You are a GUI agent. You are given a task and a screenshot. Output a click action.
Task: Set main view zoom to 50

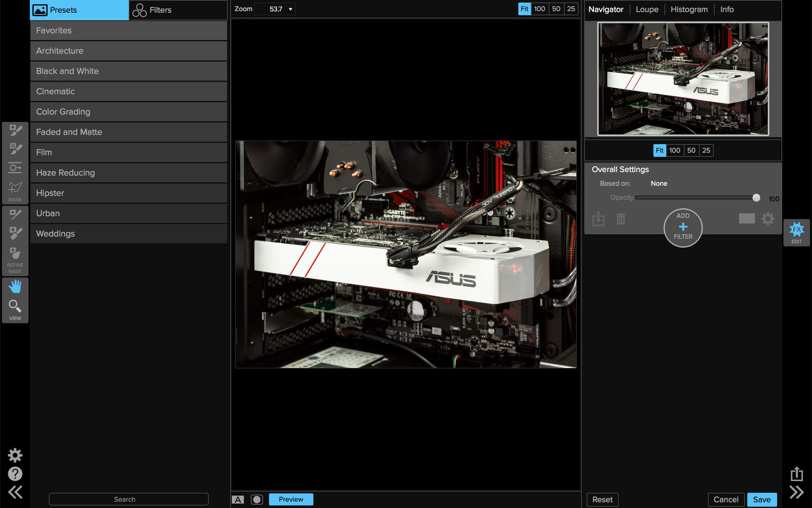click(x=556, y=9)
